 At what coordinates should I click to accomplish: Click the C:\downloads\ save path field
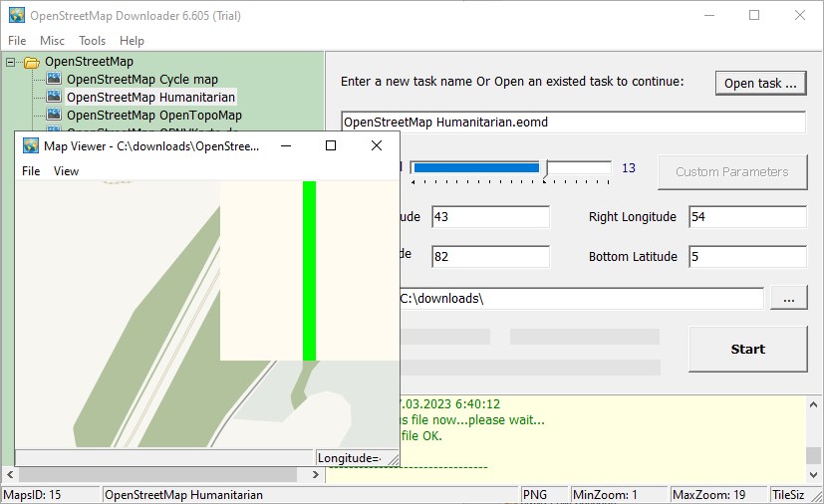(x=581, y=299)
